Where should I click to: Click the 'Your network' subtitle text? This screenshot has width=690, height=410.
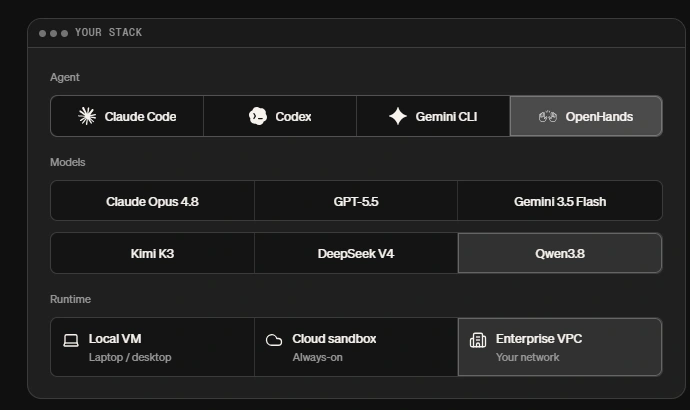(527, 357)
